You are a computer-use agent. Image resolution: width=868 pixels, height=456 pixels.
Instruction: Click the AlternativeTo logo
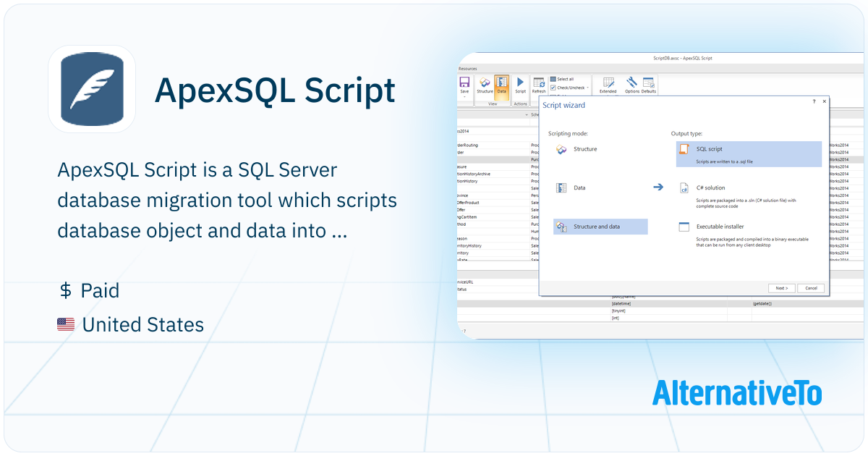(737, 392)
